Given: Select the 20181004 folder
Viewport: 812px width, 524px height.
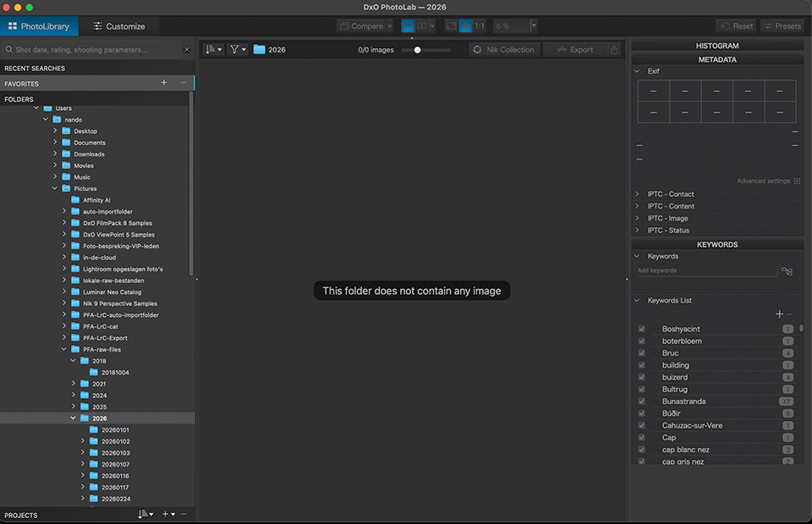Looking at the screenshot, I should [115, 373].
